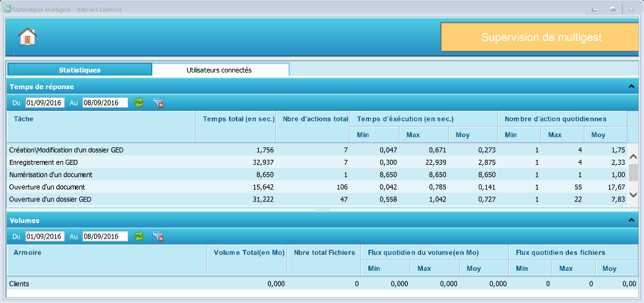
Task: Sort by the Tâche column header
Action: point(24,118)
